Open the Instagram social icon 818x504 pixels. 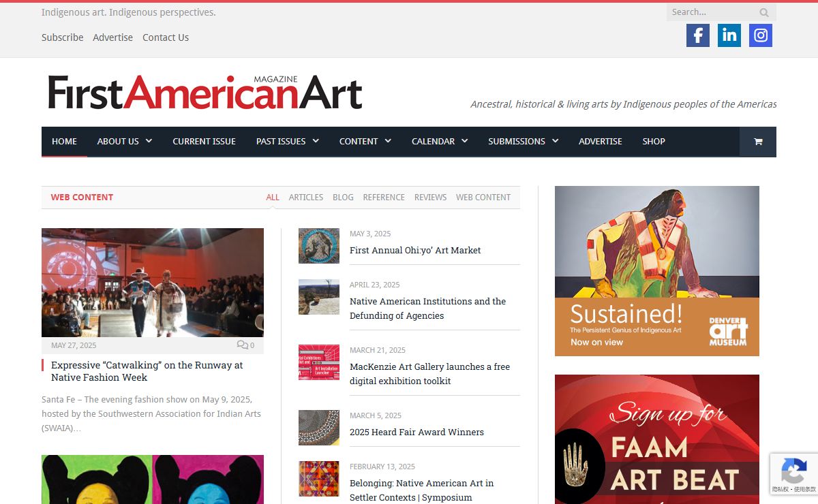761,35
